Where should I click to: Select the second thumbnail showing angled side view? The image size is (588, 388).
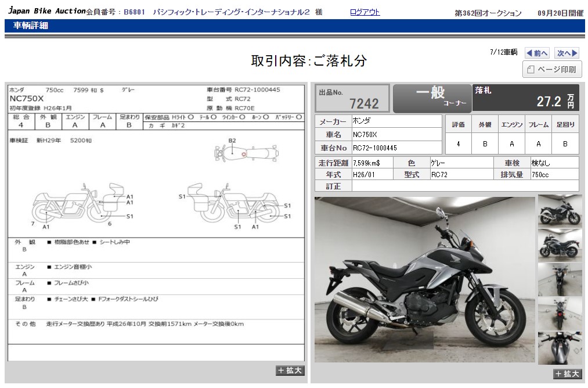[x=560, y=245]
